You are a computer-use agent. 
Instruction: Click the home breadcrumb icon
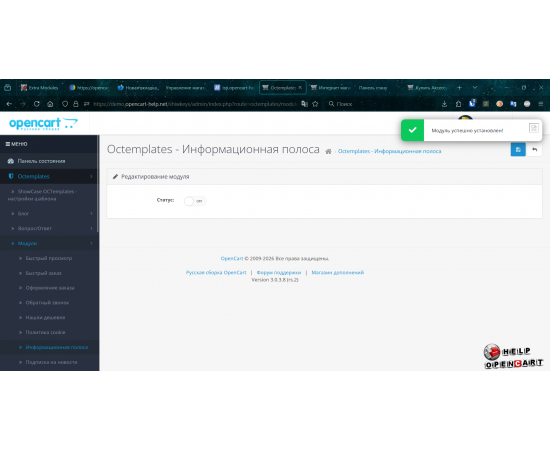(x=328, y=152)
